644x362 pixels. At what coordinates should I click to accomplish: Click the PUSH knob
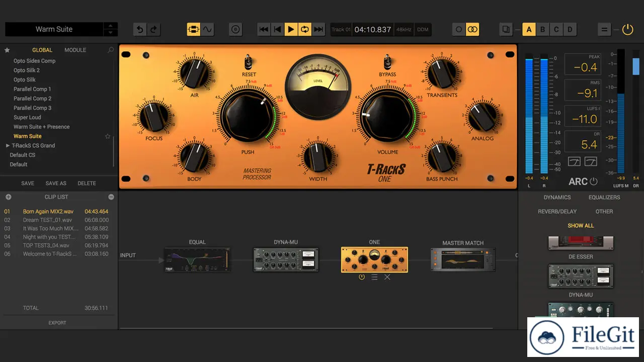[x=248, y=116]
